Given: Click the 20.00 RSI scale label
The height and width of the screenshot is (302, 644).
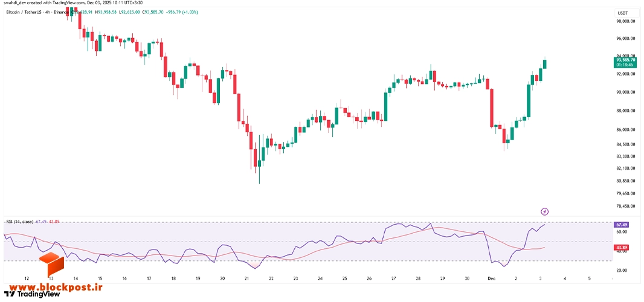Looking at the screenshot, I should 622,271.
